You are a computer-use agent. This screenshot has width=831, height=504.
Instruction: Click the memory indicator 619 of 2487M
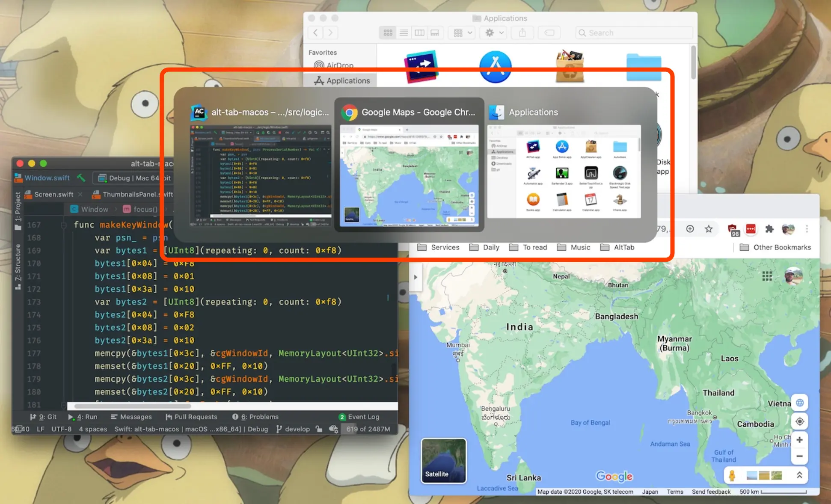click(x=368, y=429)
